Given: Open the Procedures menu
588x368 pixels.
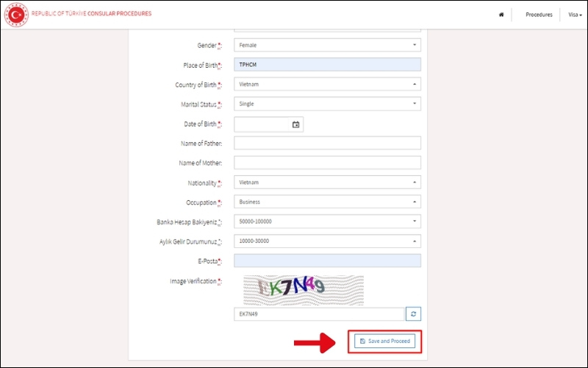Looking at the screenshot, I should (x=539, y=15).
